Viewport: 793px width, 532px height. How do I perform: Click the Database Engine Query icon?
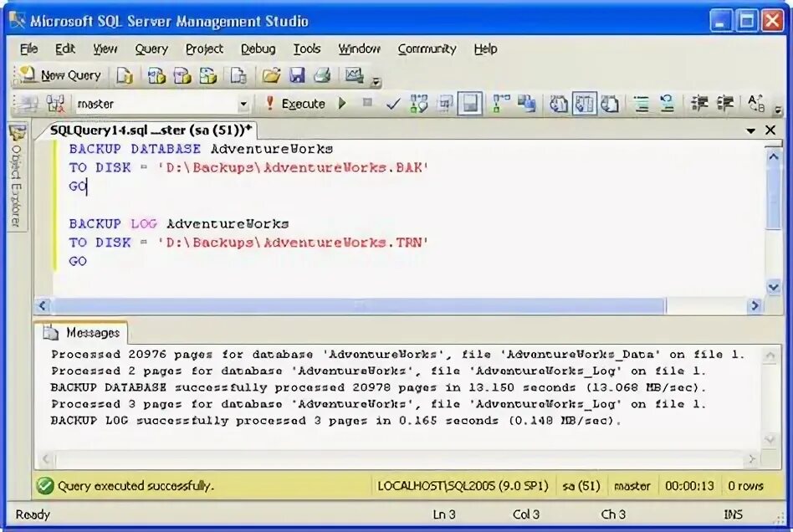coord(125,75)
